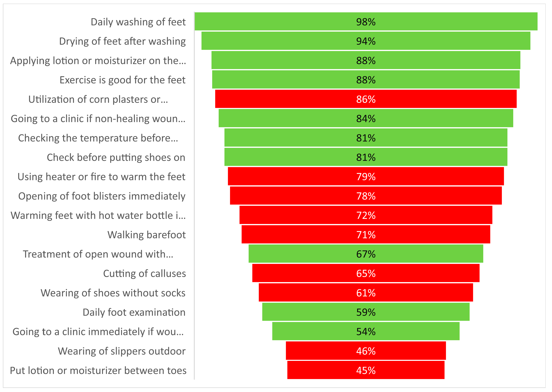This screenshot has height=392, width=552.
Task: Click the "Exercise is good for the feet" label
Action: click(122, 80)
